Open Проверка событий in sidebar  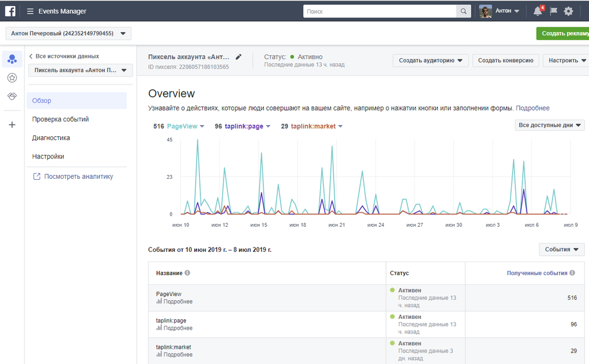click(x=61, y=119)
